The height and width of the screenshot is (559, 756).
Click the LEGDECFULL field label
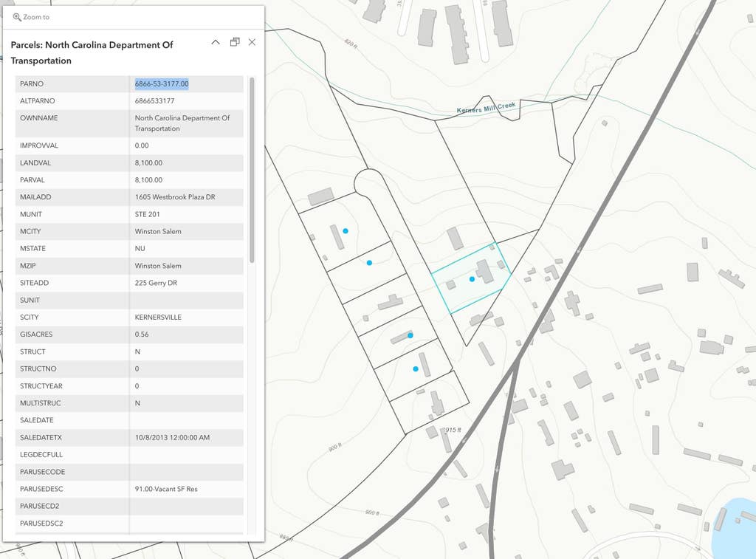point(41,454)
